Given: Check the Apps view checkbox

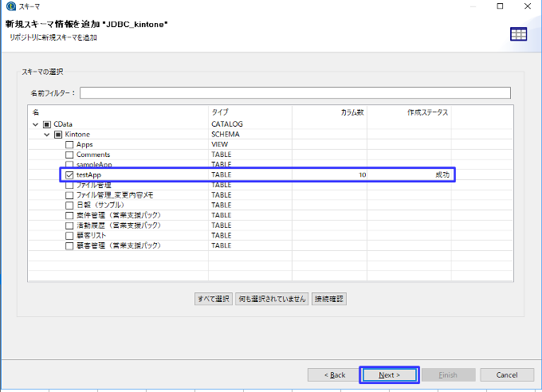Looking at the screenshot, I should [69, 144].
